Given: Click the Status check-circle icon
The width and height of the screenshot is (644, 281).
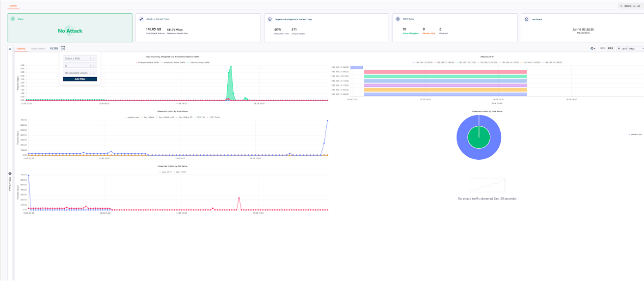Looking at the screenshot, I should click(13, 19).
